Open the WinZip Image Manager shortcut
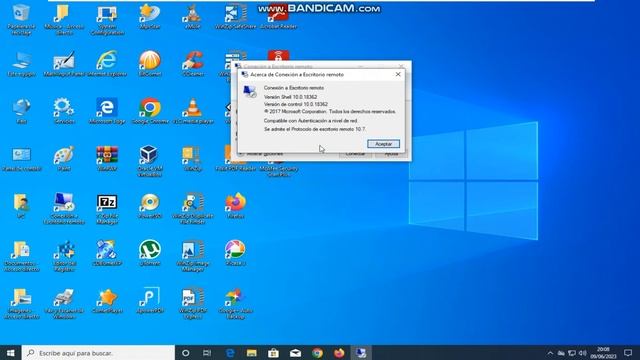This screenshot has width=640, height=360. [x=193, y=256]
